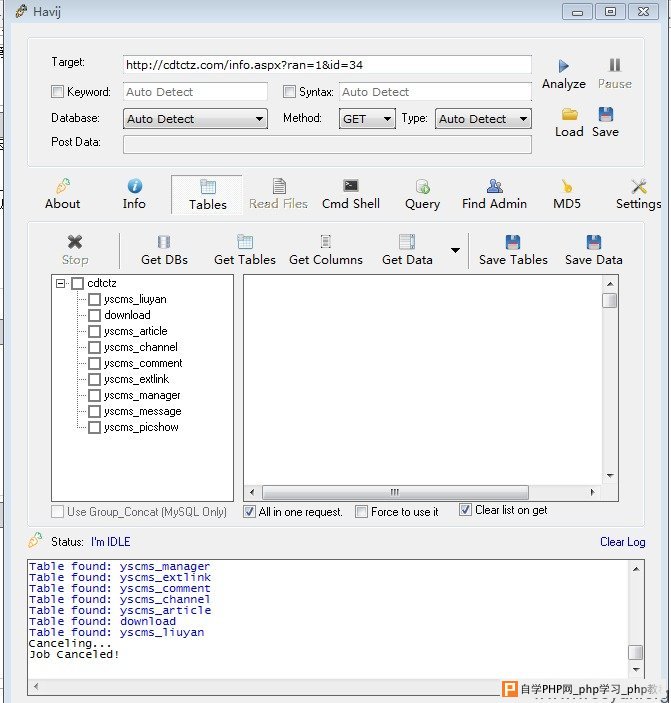Open the Query section icon

click(423, 186)
